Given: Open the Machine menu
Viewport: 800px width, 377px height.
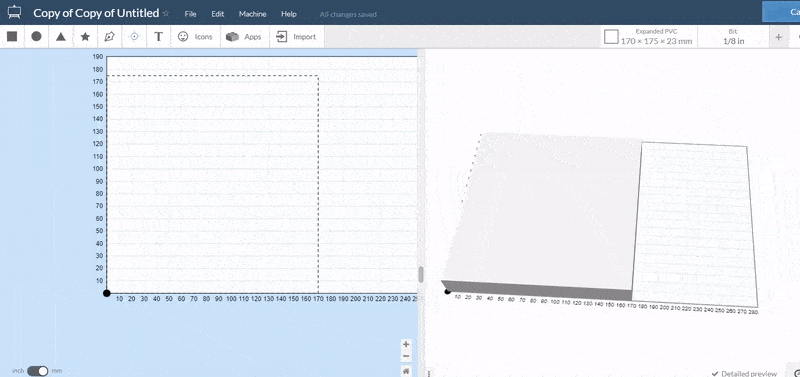Looking at the screenshot, I should click(x=253, y=14).
